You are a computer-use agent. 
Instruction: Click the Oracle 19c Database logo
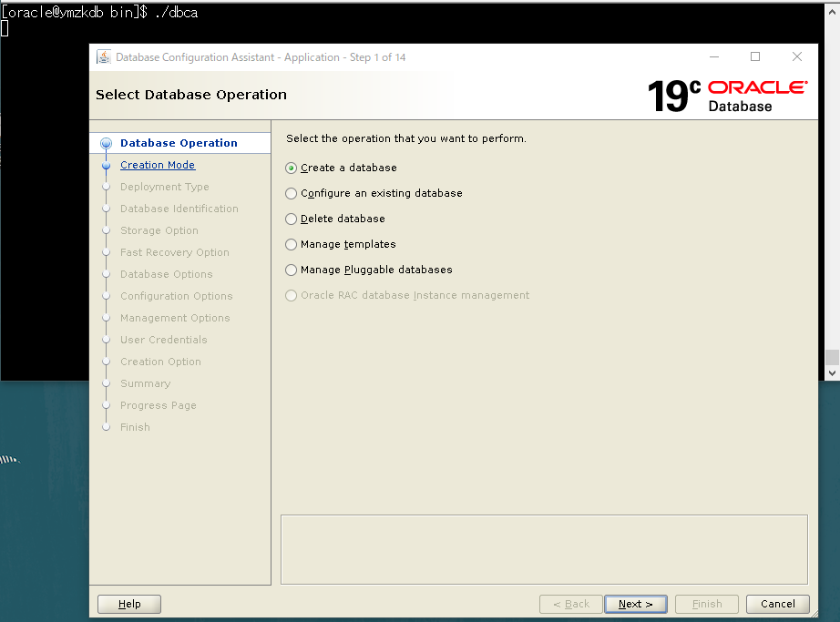(728, 96)
